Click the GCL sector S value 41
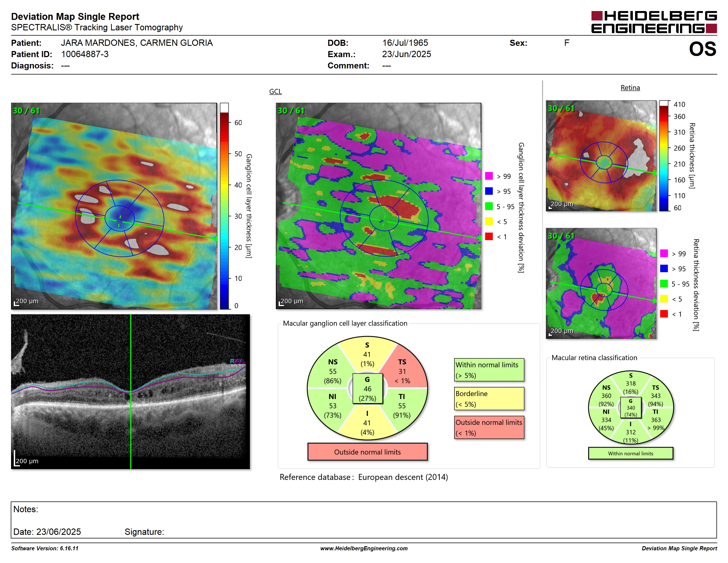 (x=367, y=355)
